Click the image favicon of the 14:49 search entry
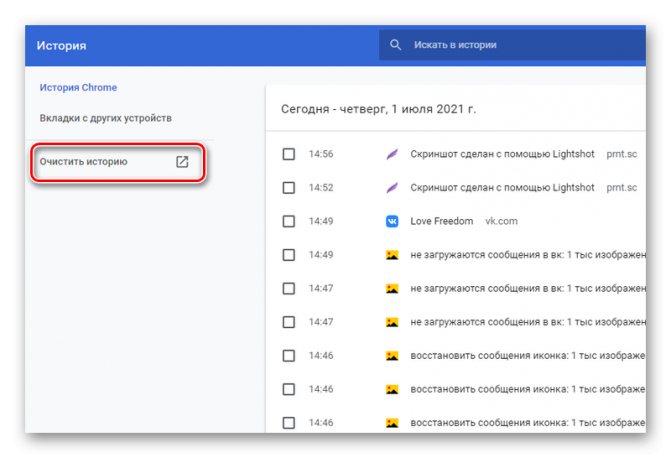The width and height of the screenshot is (671, 458). tap(392, 255)
